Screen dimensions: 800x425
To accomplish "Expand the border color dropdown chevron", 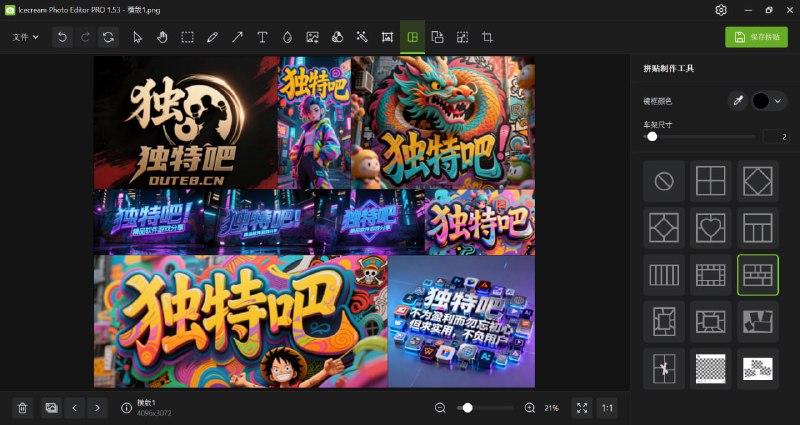I will 778,101.
